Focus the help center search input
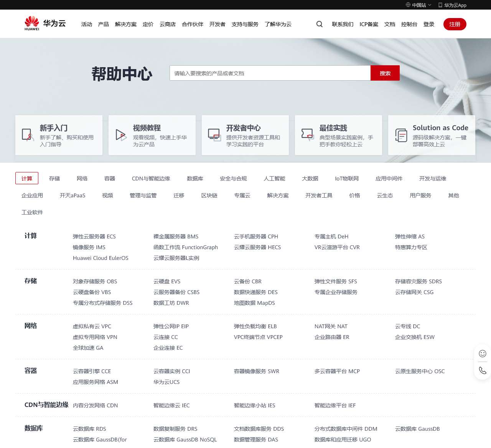 pyautogui.click(x=270, y=73)
